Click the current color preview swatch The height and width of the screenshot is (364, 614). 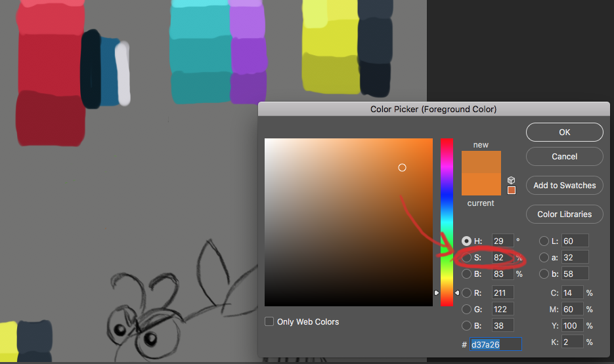pos(481,184)
